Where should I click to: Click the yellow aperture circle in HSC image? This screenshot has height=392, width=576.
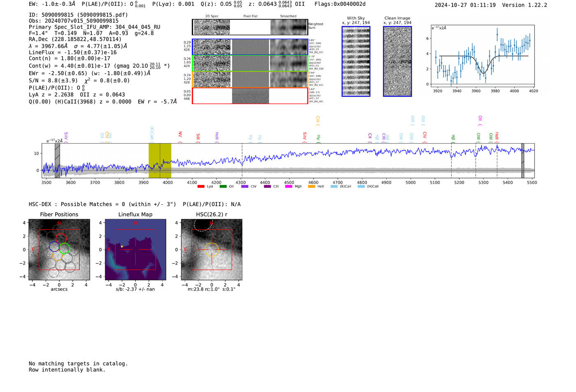pos(211,249)
